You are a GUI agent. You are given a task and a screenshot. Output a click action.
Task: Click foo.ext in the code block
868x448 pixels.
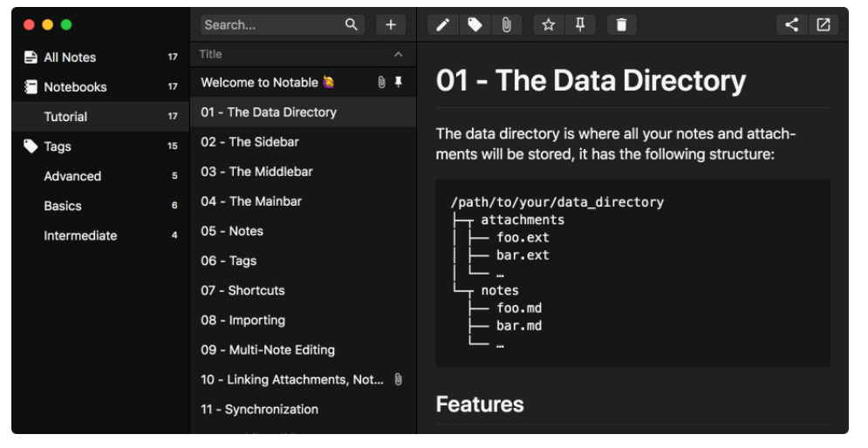pyautogui.click(x=523, y=238)
